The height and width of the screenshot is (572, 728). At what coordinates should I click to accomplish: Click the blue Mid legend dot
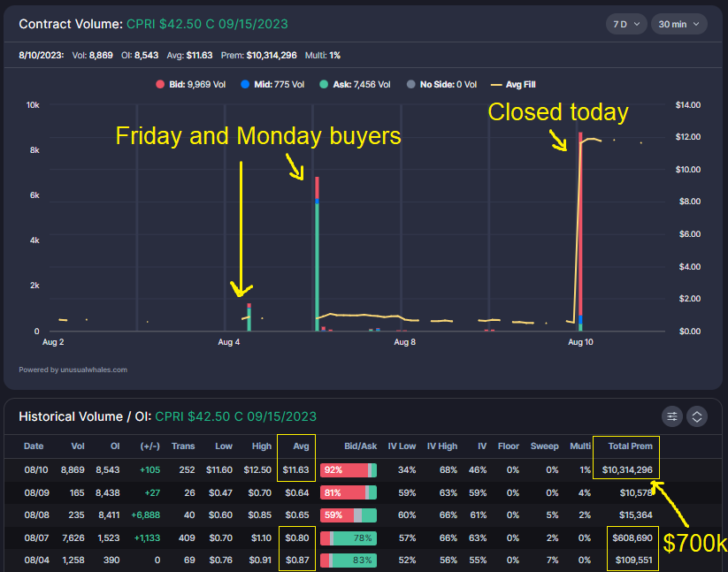tap(245, 85)
